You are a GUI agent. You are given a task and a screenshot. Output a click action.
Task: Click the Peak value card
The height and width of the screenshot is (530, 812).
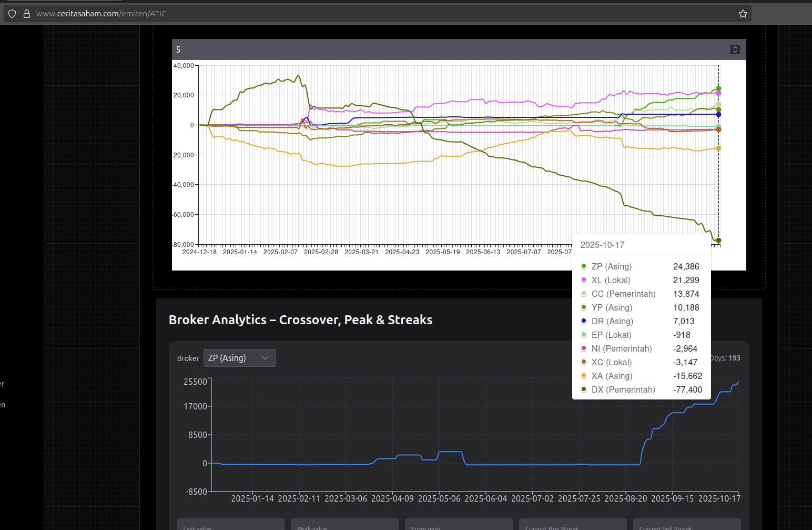345,525
